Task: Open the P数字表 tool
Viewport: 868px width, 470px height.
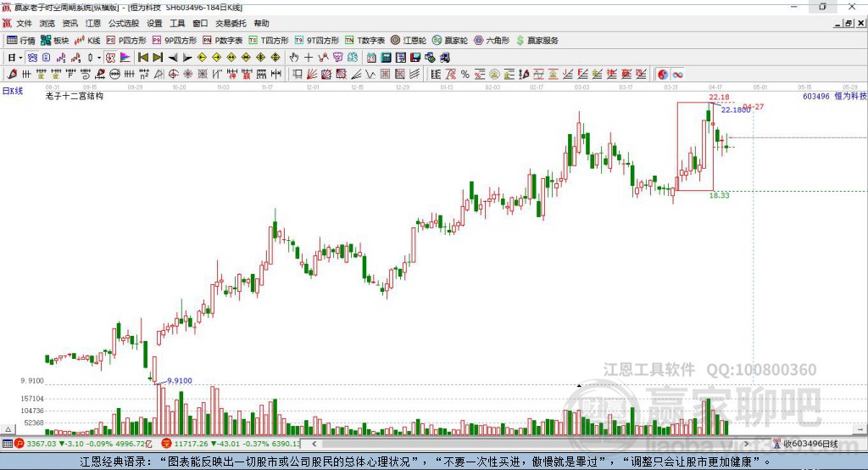Action: pos(223,41)
